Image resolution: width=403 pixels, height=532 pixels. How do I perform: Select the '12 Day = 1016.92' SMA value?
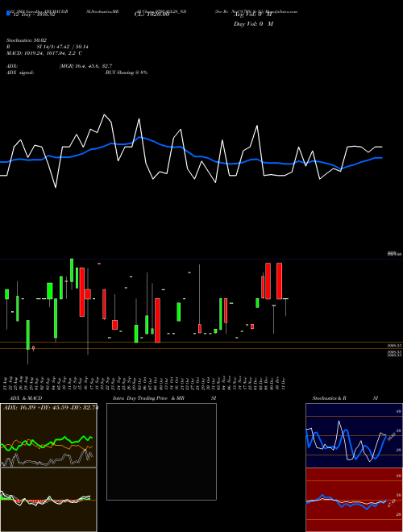[x=33, y=15]
